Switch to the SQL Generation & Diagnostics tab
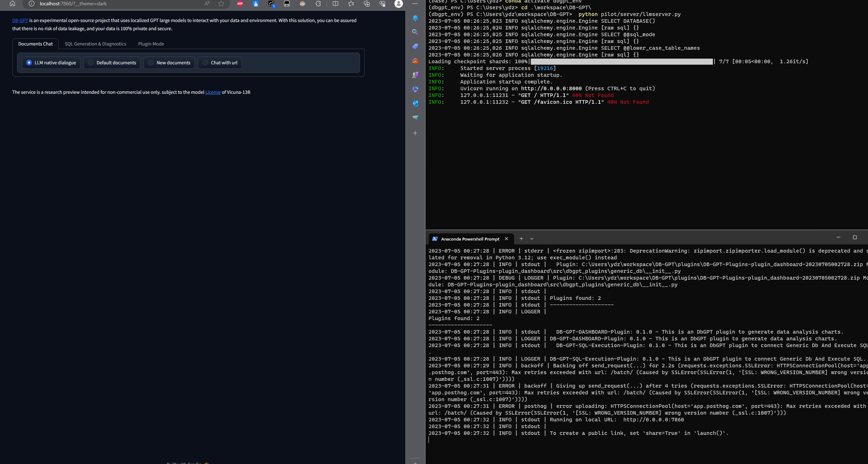 point(95,44)
